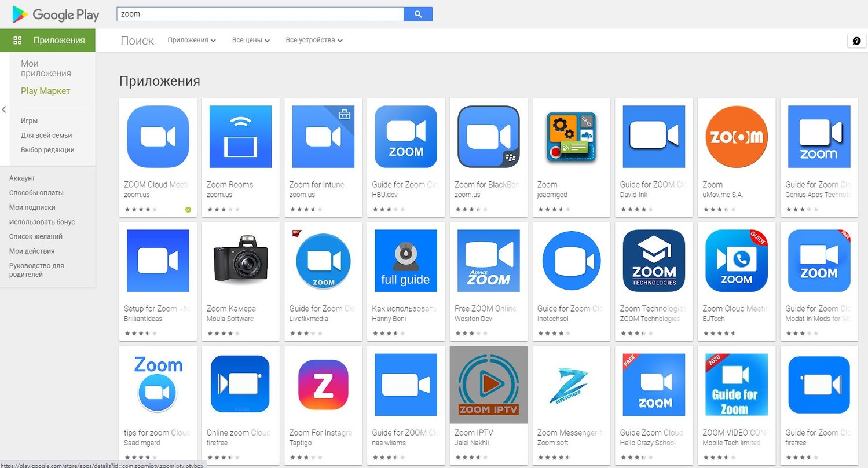868x468 pixels.
Task: Open the Genius Apps Guide for Zoom icon
Action: 819,137
